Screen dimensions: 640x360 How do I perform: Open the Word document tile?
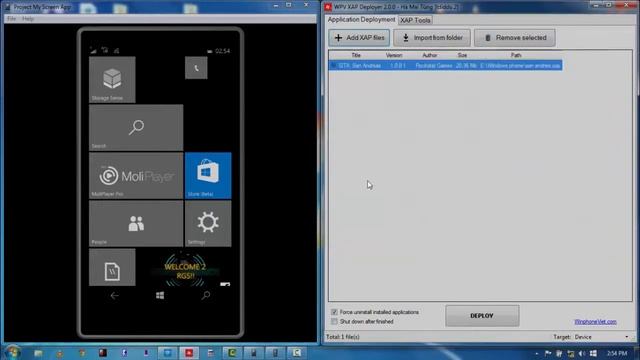tap(112, 267)
